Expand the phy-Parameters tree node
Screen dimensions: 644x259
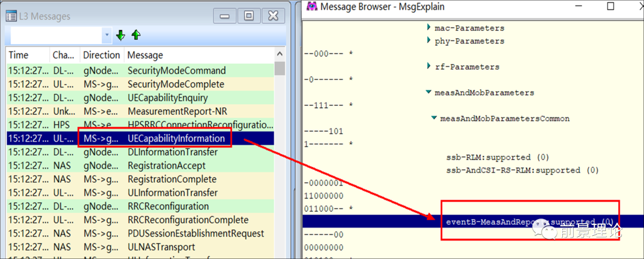click(x=429, y=41)
